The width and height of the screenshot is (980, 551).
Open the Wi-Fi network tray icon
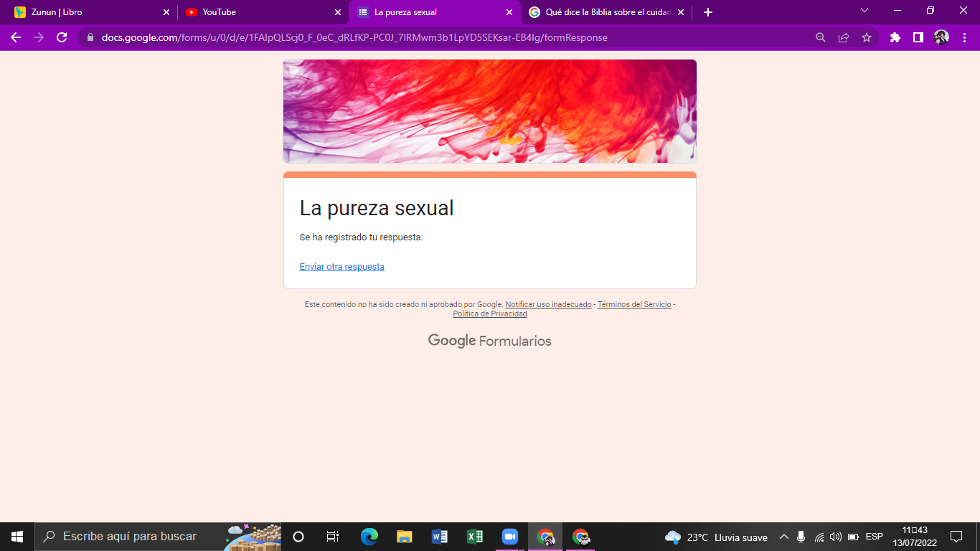pos(819,537)
